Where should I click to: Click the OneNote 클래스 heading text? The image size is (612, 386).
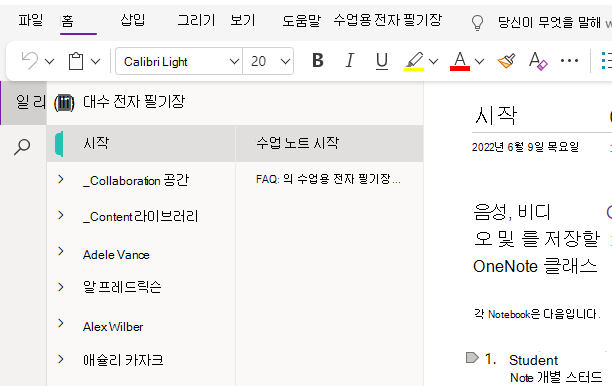(x=535, y=266)
